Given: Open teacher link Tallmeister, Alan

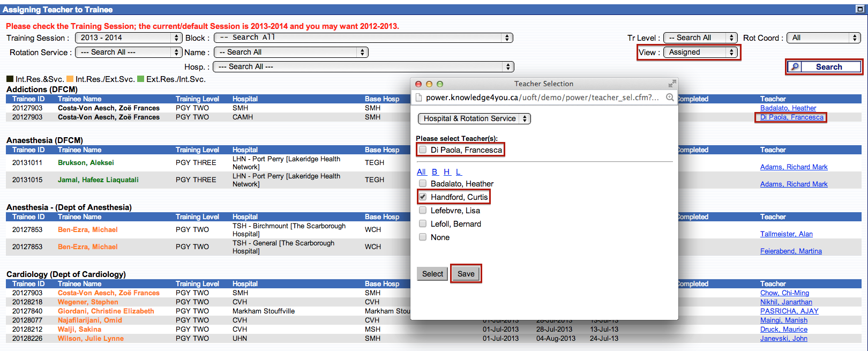Looking at the screenshot, I should pyautogui.click(x=786, y=234).
